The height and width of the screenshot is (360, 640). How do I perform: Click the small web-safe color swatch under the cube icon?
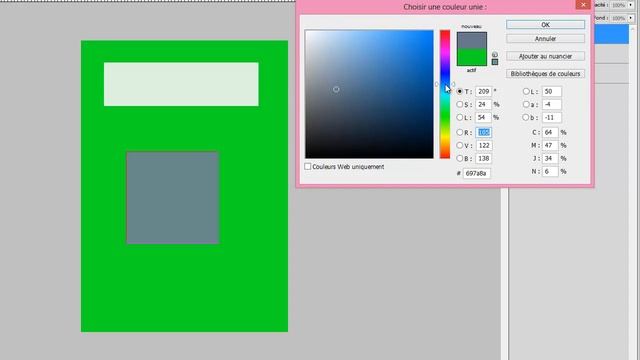[495, 62]
